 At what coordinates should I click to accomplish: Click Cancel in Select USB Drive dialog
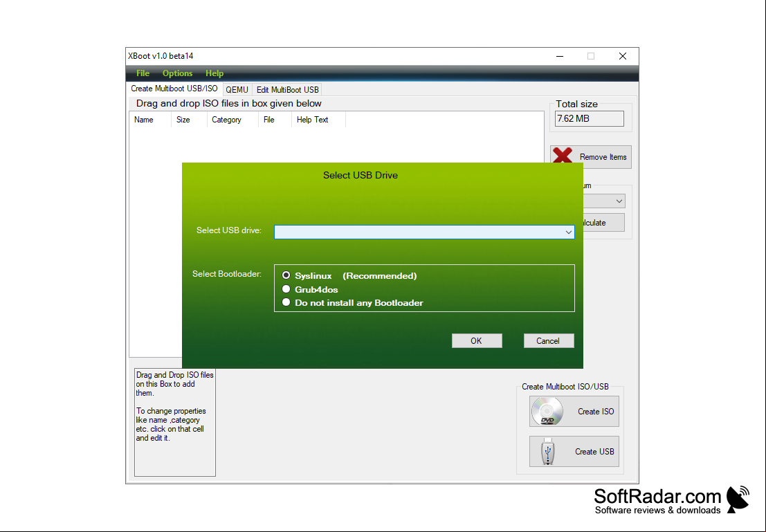[x=549, y=341]
